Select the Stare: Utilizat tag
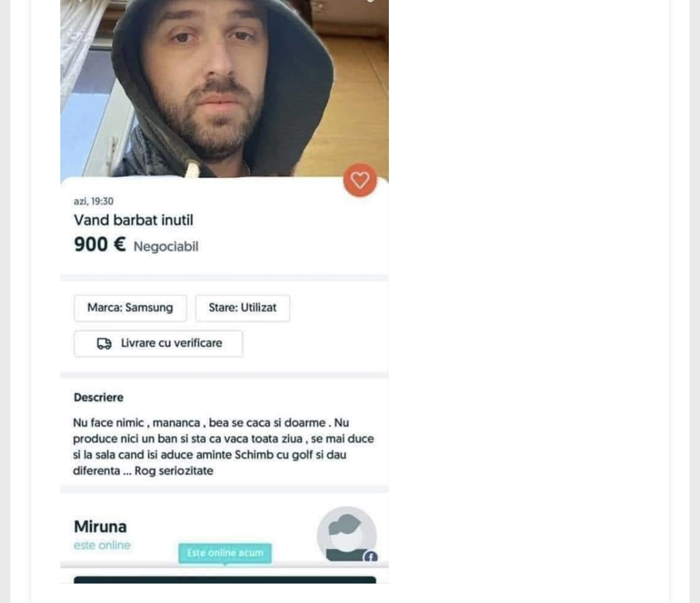This screenshot has width=700, height=603. (x=242, y=308)
